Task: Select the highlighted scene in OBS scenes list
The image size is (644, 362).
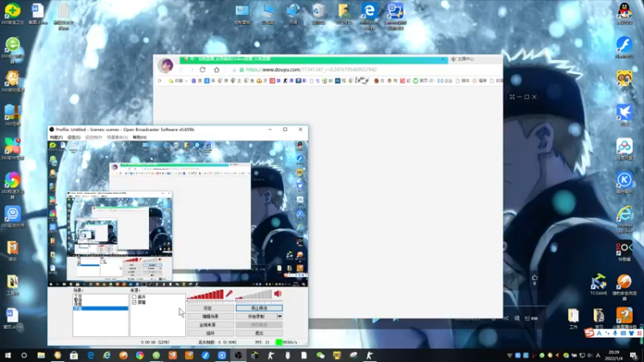Action: (101, 308)
